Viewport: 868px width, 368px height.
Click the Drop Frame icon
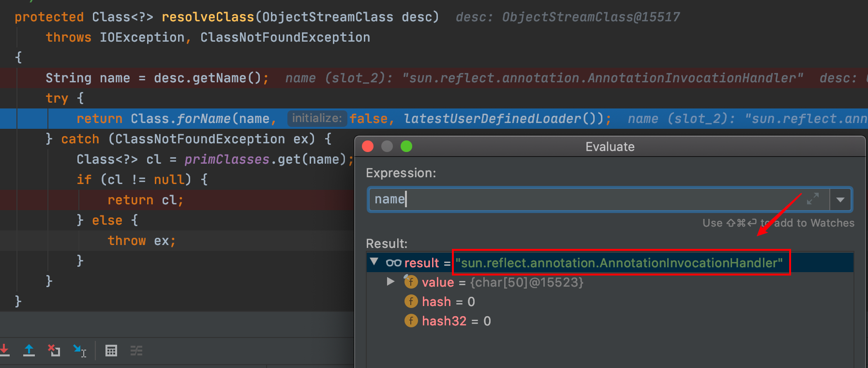[x=54, y=350]
